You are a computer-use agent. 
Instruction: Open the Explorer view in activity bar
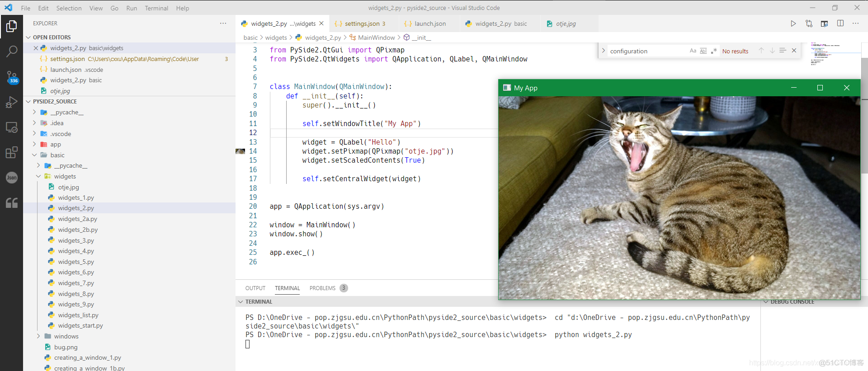11,26
